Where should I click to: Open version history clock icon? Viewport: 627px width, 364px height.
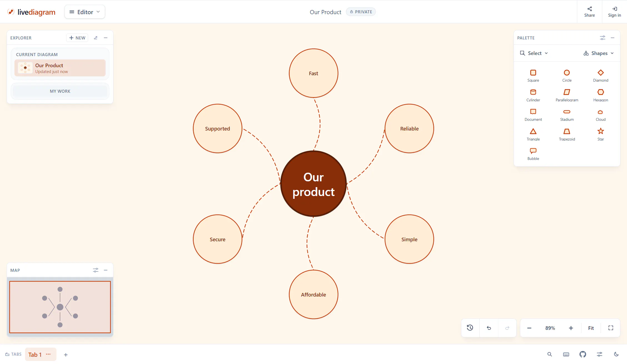click(470, 328)
